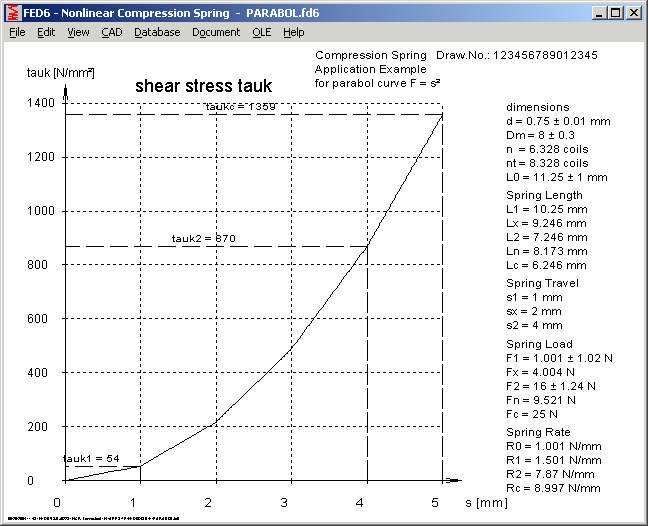Open the Database menu
This screenshot has width=648, height=526.
(157, 32)
